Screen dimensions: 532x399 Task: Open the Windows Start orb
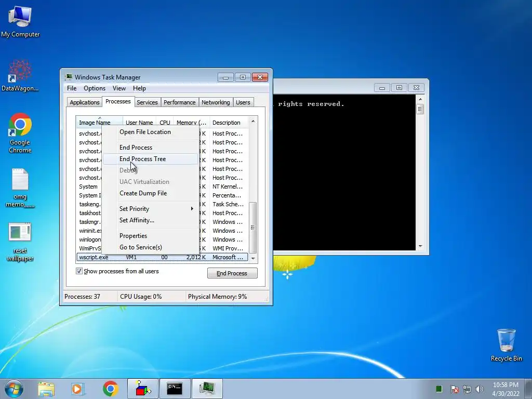tap(14, 389)
